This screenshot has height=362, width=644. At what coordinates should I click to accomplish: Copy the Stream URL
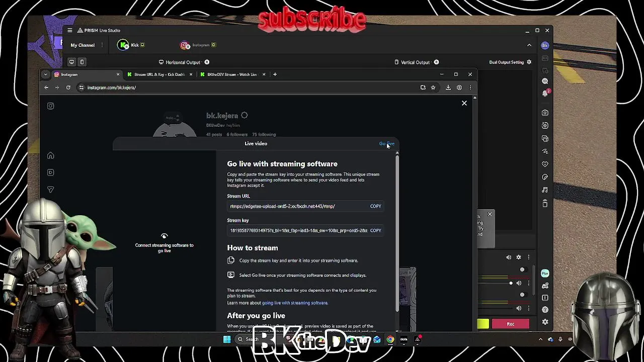click(x=375, y=206)
